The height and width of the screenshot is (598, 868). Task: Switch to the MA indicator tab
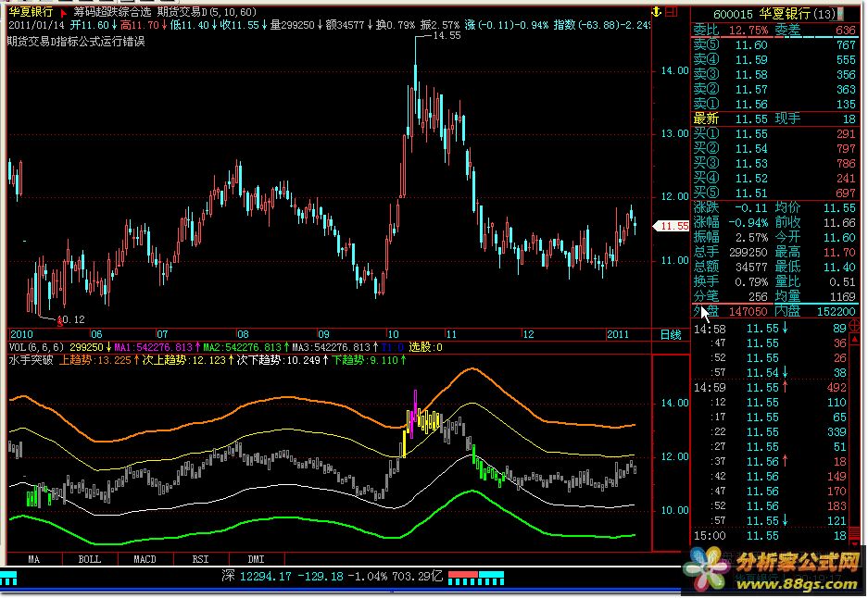point(33,559)
